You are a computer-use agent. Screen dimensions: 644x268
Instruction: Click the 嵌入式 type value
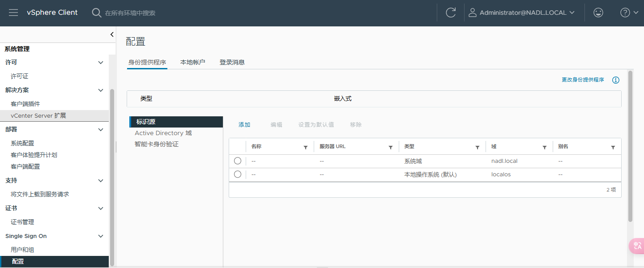tap(343, 99)
